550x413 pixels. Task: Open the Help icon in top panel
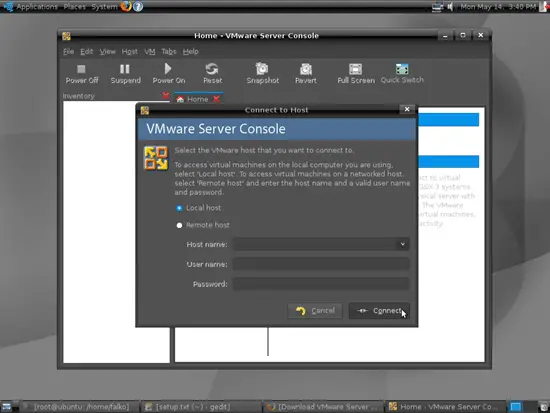pyautogui.click(x=138, y=6)
